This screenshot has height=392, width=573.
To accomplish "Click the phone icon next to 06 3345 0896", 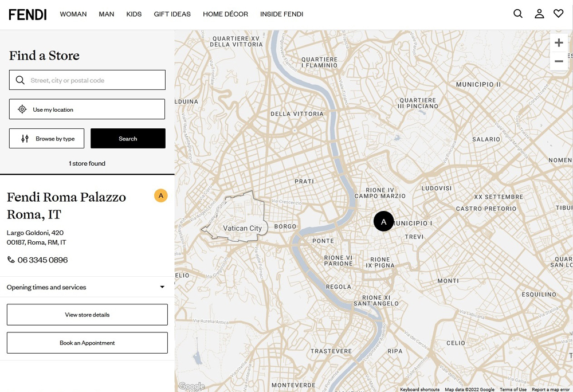I will [10, 260].
